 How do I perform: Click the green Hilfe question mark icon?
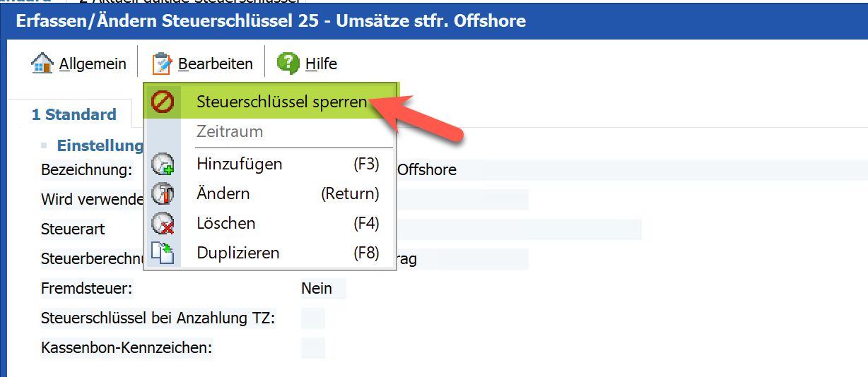click(x=288, y=64)
